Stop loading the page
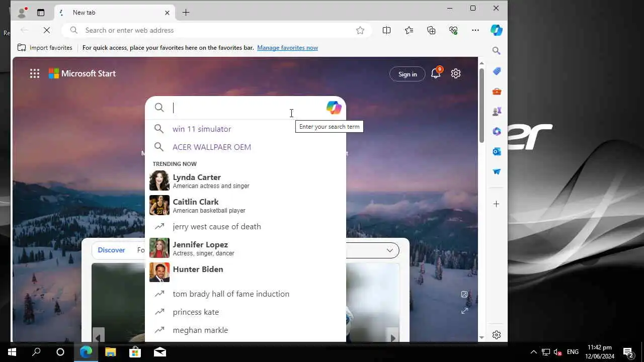Viewport: 644px width, 362px height. coord(46,30)
